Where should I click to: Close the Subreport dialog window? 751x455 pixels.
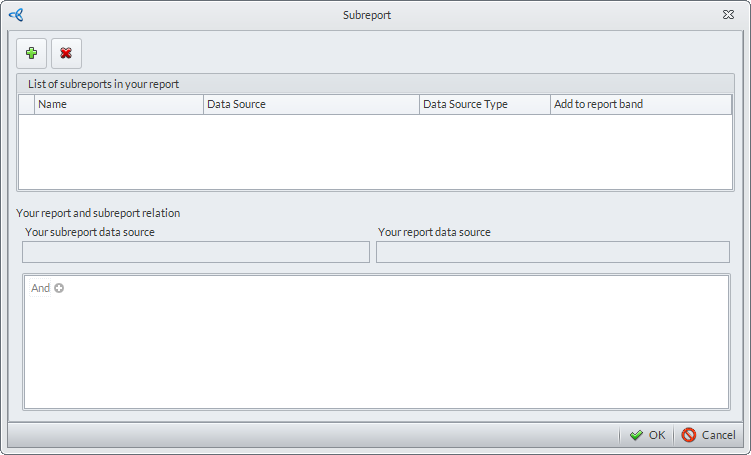(728, 15)
